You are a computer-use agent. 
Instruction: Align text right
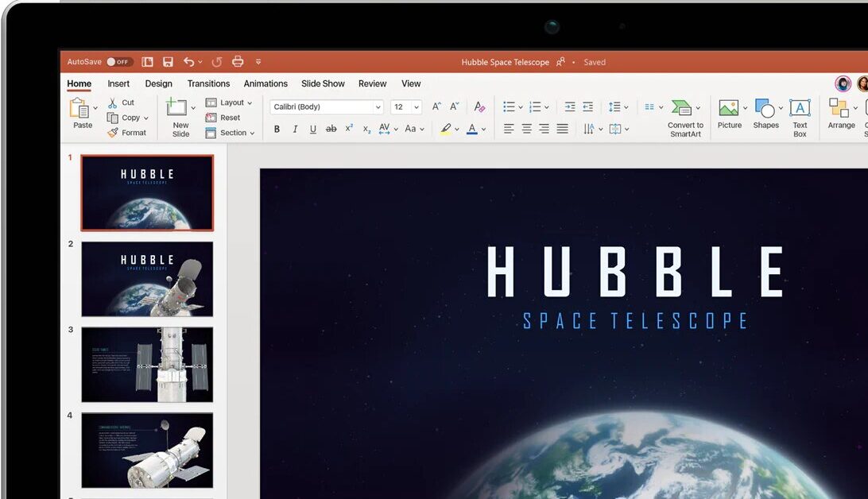(544, 129)
